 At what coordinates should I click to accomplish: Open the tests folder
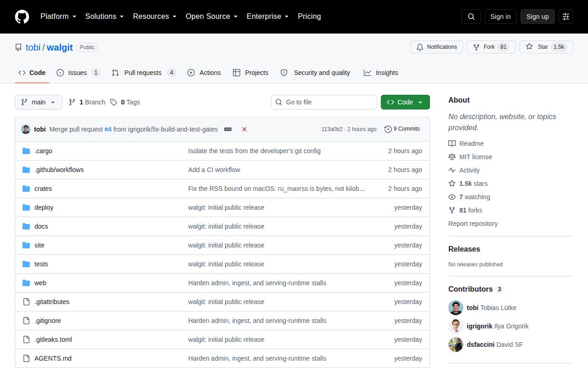point(41,264)
